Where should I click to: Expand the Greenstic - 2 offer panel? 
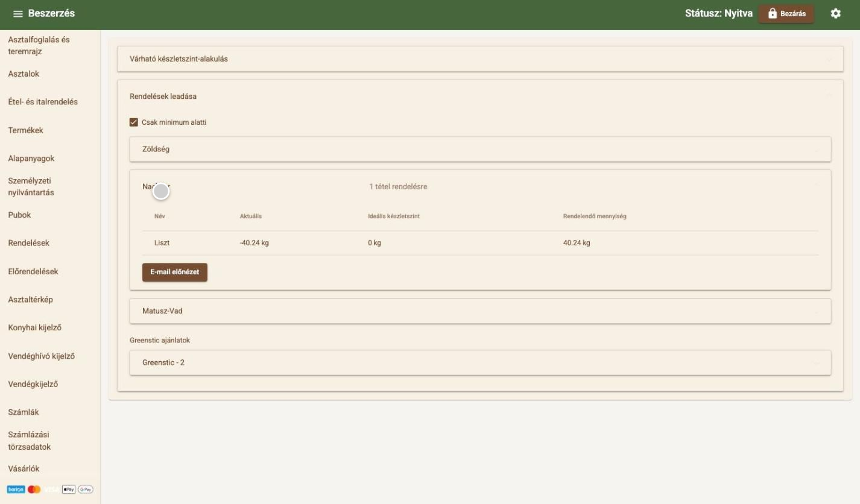(x=480, y=363)
